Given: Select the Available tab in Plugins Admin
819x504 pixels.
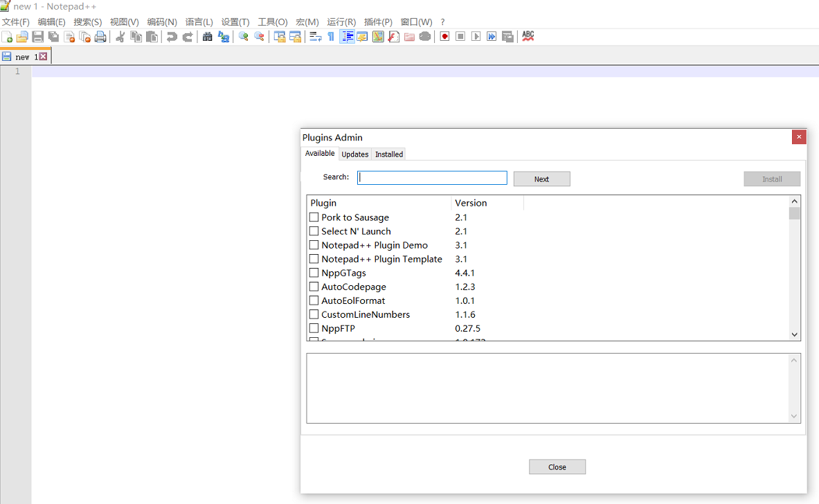Looking at the screenshot, I should pos(320,153).
